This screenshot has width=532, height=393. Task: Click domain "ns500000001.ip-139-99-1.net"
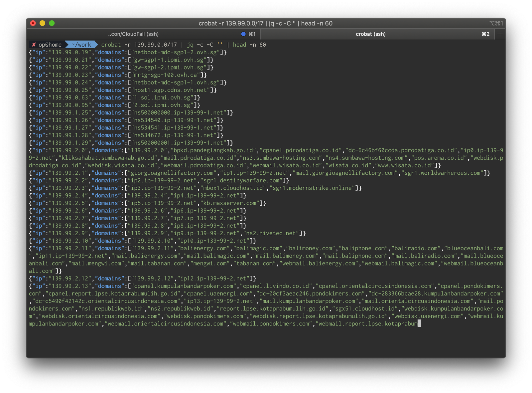tap(180, 143)
